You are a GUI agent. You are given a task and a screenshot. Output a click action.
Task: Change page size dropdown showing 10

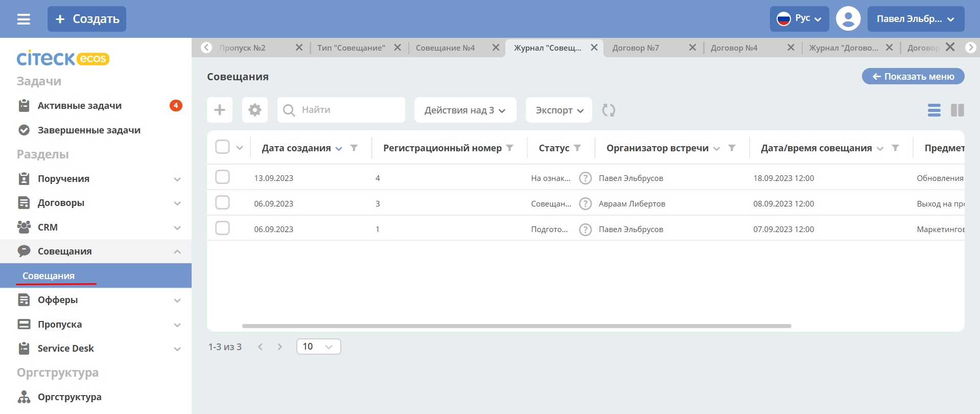tap(318, 347)
